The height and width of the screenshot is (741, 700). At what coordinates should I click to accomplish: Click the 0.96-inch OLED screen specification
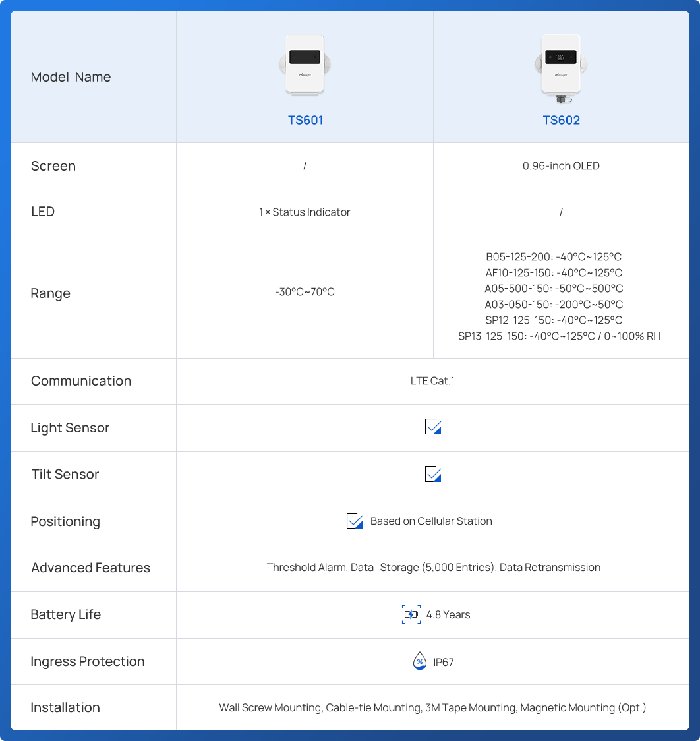[561, 165]
